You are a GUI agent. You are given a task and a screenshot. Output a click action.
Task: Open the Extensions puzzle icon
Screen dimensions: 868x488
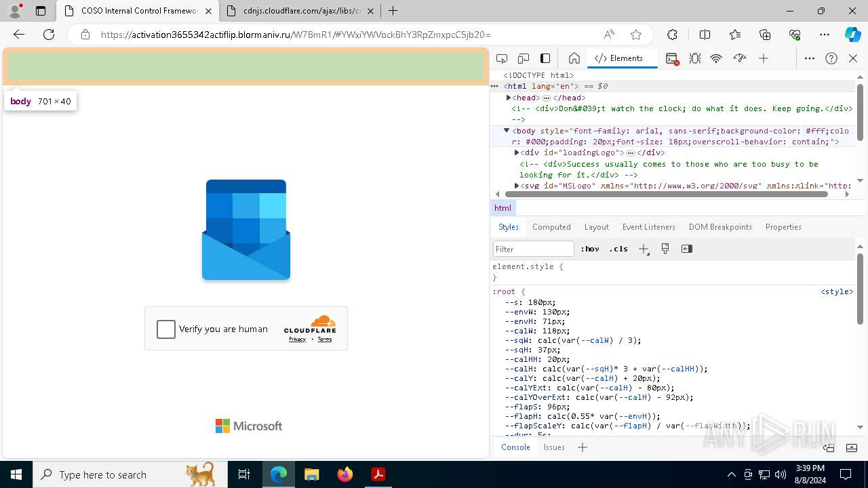(x=672, y=35)
